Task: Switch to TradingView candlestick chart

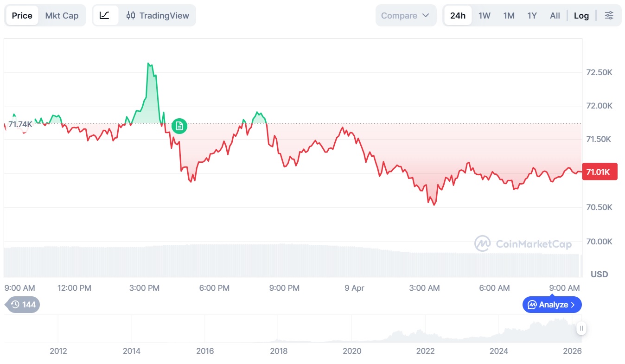Action: click(158, 15)
